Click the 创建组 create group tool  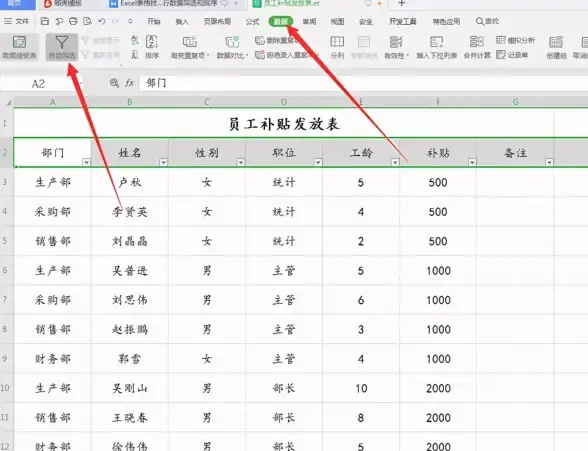point(556,47)
